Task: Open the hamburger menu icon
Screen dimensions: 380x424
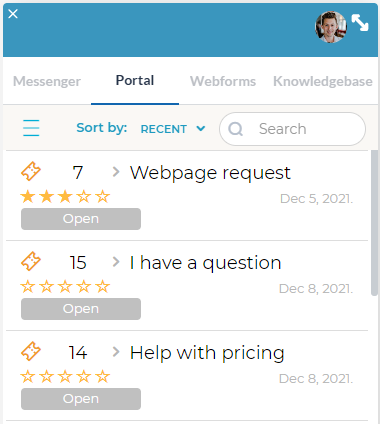Action: pyautogui.click(x=31, y=128)
